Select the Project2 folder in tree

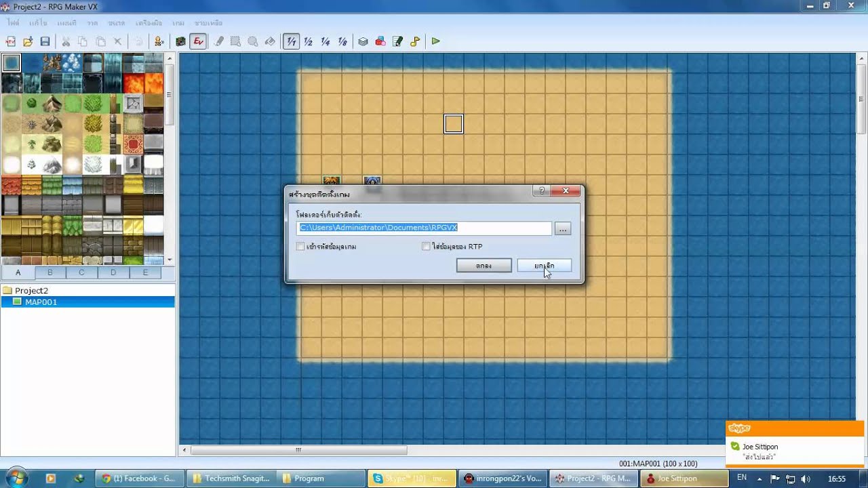[31, 290]
